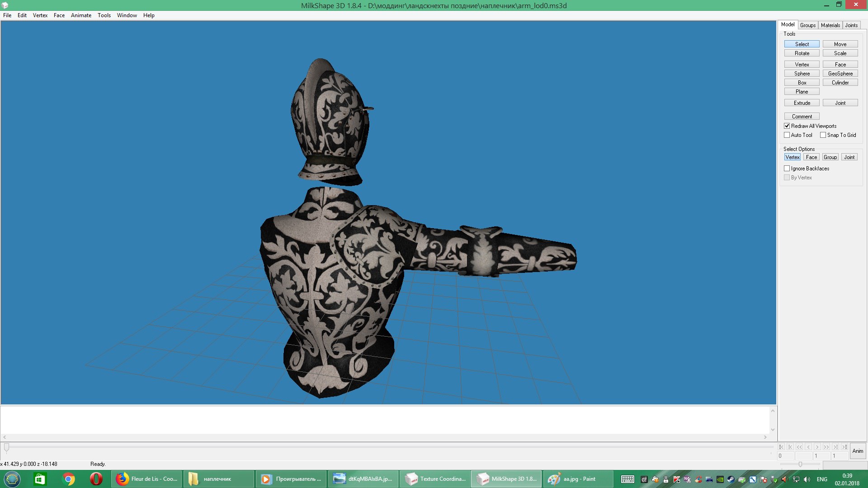Uncheck Redraw All Viewports
Image resolution: width=868 pixels, height=488 pixels.
click(787, 126)
